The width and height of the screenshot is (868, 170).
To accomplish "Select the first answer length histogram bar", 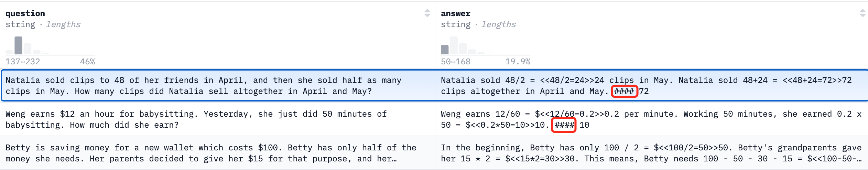I will click(445, 50).
